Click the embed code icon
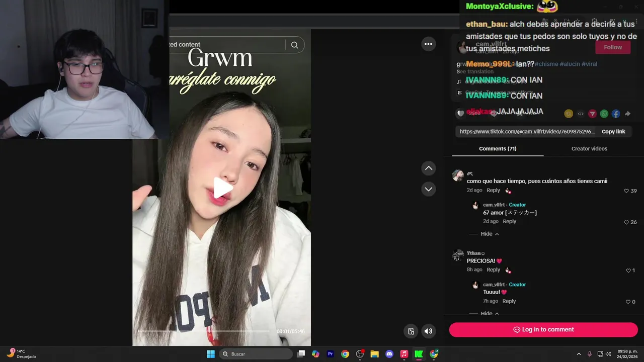 (x=581, y=114)
